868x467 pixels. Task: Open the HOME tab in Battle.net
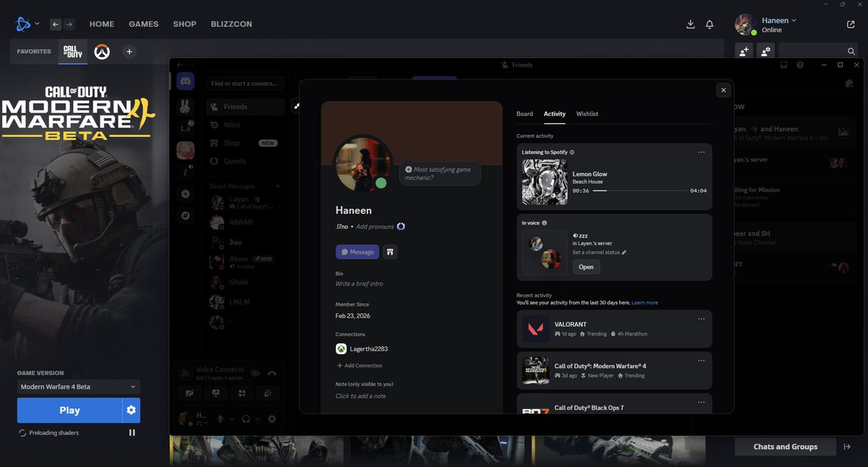[x=102, y=24]
